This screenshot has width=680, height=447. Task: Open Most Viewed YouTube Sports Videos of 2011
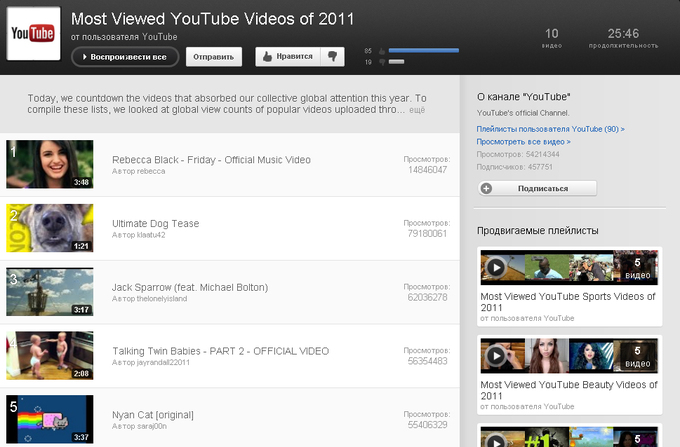coord(568,302)
